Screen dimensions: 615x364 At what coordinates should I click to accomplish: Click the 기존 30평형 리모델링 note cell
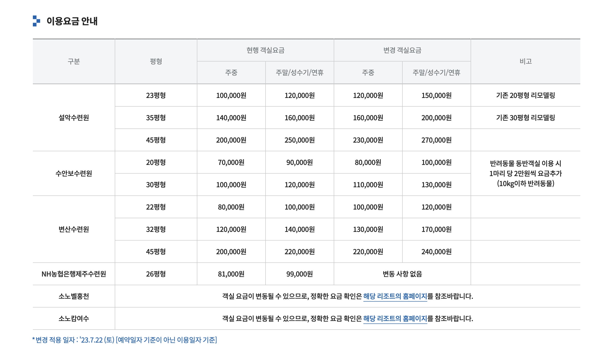click(525, 118)
